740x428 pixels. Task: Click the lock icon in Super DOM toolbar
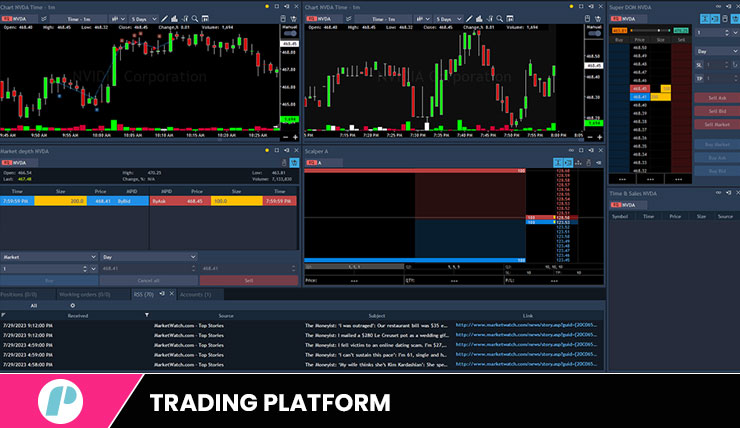coord(725,19)
